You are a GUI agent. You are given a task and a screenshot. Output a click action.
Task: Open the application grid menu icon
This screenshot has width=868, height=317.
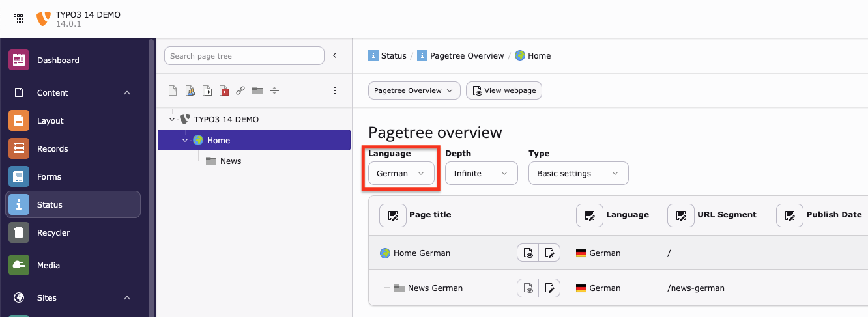tap(18, 19)
